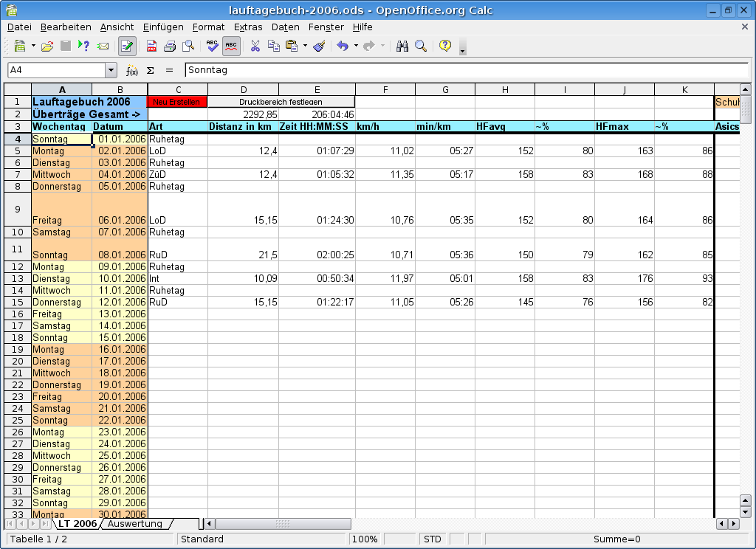Open the Paste options dropdown arrow
The width and height of the screenshot is (756, 549).
coord(305,46)
